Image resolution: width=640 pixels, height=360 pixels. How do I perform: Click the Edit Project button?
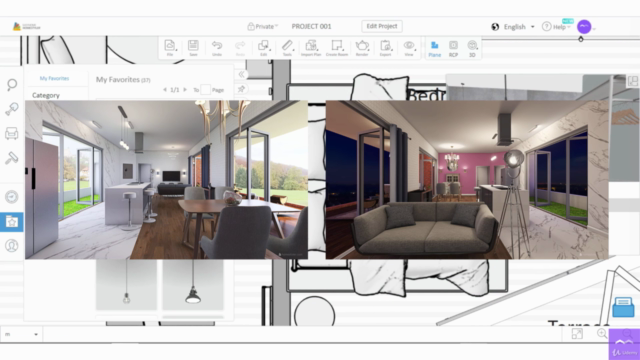click(x=382, y=26)
